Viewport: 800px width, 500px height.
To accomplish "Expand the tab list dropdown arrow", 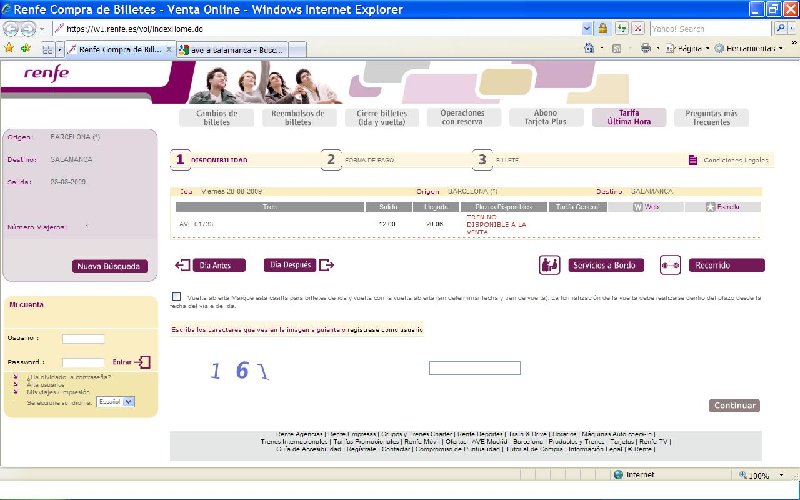I will [60, 49].
